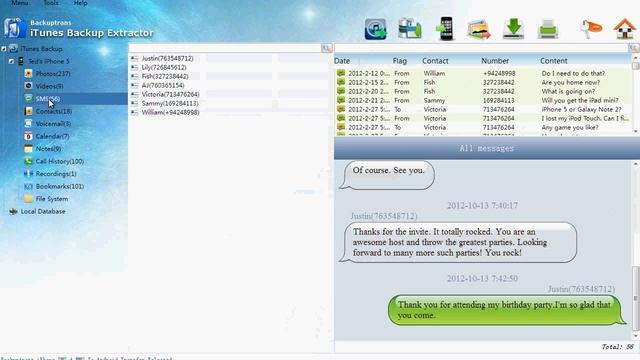Click the Notes(9) icon
Screen dimensions: 640x360
tap(28, 149)
